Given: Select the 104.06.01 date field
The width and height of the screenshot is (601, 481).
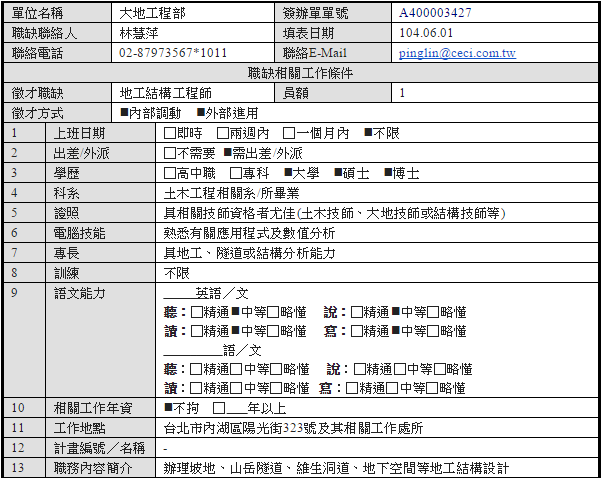Looking at the screenshot, I should click(425, 33).
